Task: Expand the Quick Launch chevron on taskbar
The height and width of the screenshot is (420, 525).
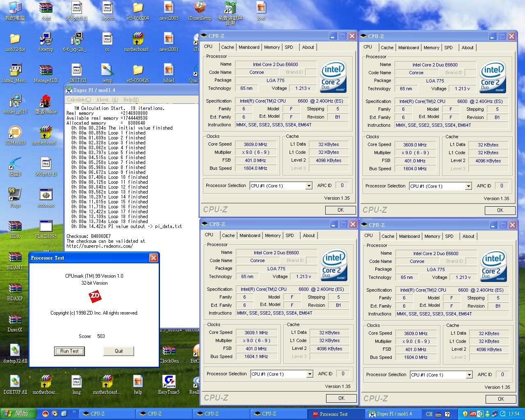Action: 74,412
